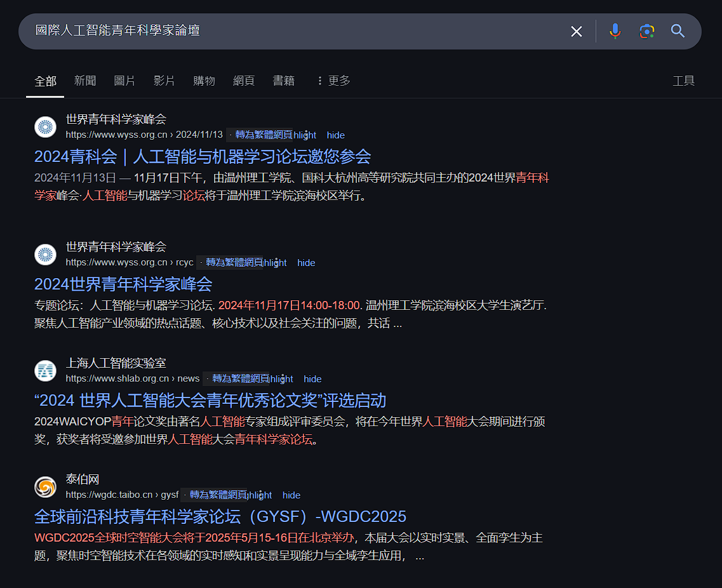Click the URL https://www.shlab.org.cn › news

point(132,378)
